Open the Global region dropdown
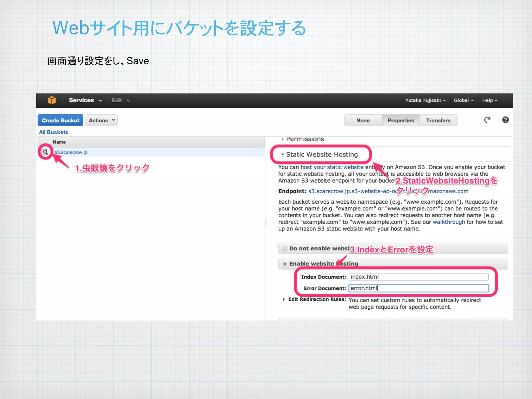Viewport: 532px width, 399px height. pos(464,100)
